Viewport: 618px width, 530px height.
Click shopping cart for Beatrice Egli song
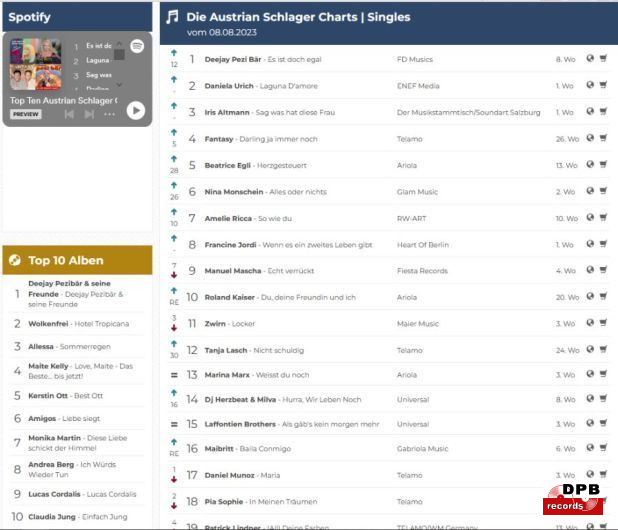pos(603,165)
